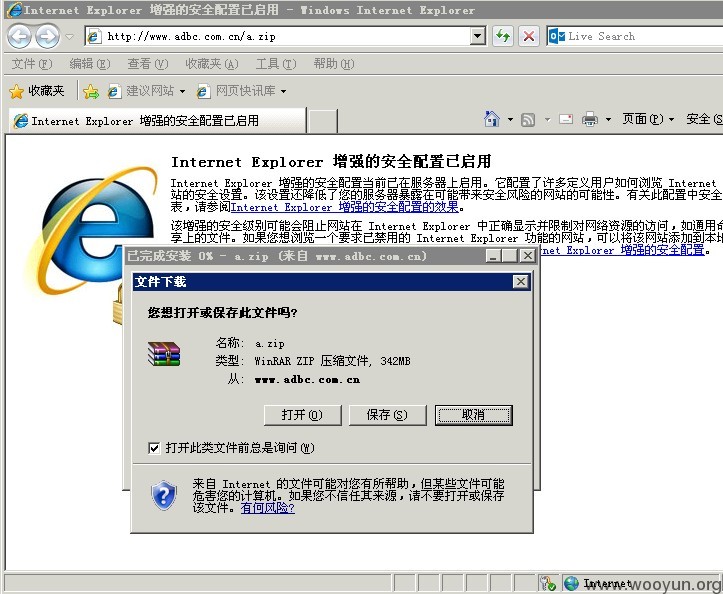Click the IE logo in the title bar
The height and width of the screenshot is (594, 723).
[14, 10]
